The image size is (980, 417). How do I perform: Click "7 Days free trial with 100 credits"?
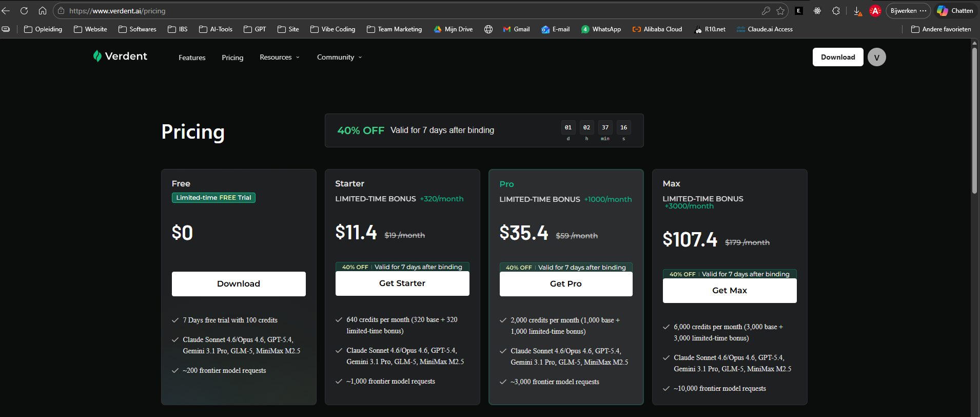(x=230, y=320)
